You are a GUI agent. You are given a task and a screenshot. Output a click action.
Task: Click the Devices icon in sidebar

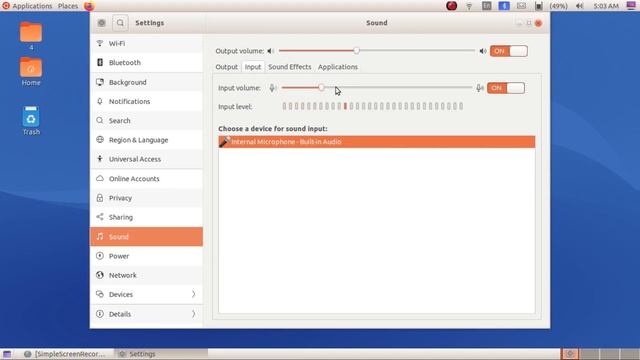coord(100,294)
